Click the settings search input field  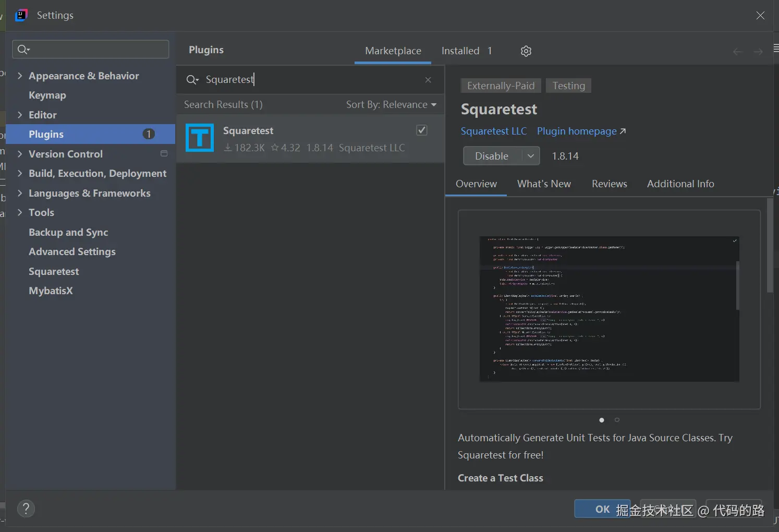click(91, 50)
